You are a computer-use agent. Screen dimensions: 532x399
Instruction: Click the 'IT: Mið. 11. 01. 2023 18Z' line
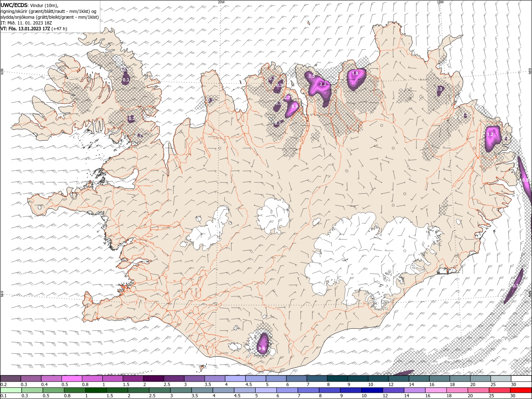tap(26, 23)
